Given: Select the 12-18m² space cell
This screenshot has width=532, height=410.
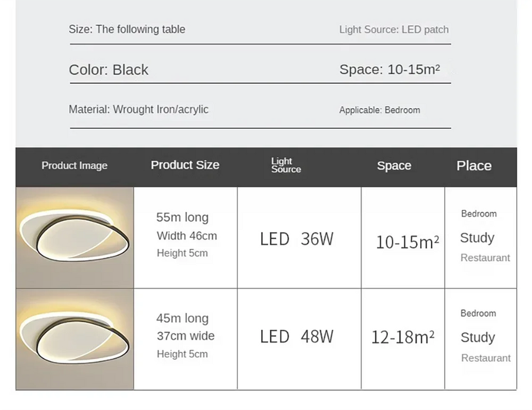Looking at the screenshot, I should [403, 337].
